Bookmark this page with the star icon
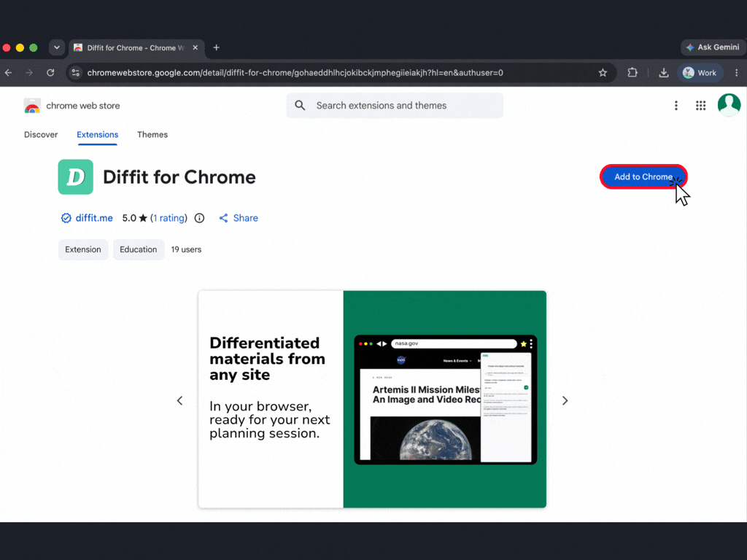Screen dimensions: 747x560 coord(603,73)
